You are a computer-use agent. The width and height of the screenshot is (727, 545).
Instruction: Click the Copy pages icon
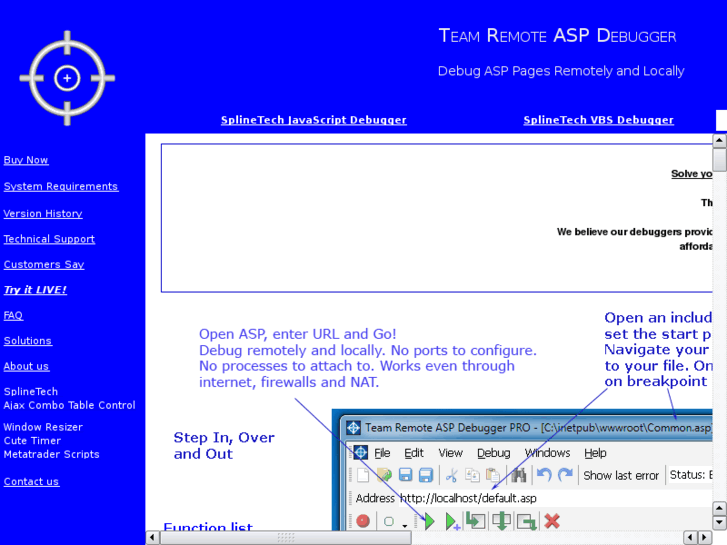[x=472, y=475]
